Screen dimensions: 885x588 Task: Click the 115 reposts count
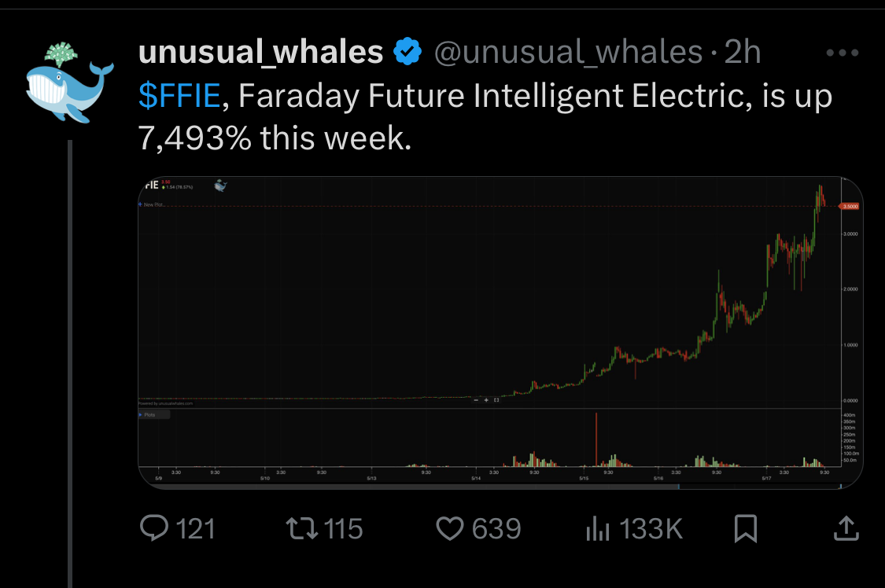click(x=343, y=529)
